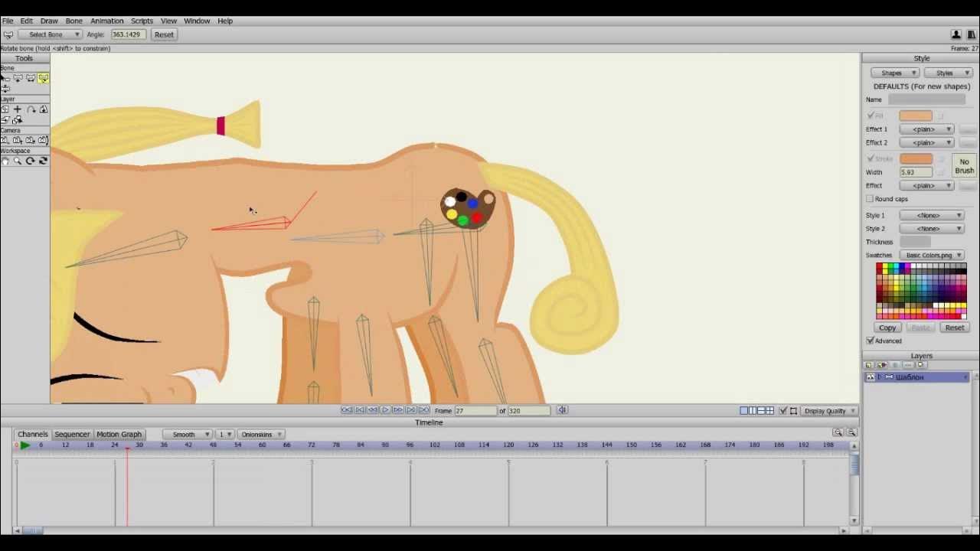The image size is (980, 551).
Task: Click the stroke Width field
Action: tap(916, 172)
